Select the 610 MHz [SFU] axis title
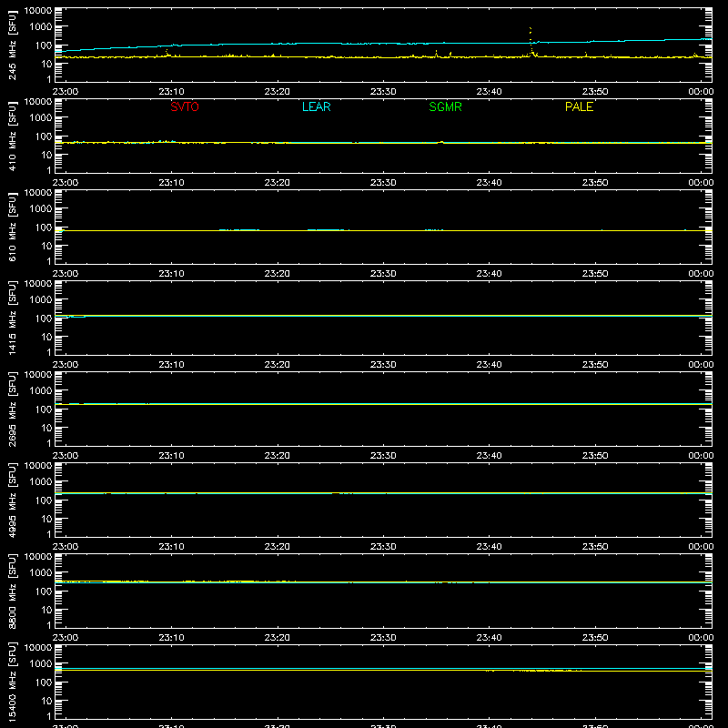 [x=12, y=227]
